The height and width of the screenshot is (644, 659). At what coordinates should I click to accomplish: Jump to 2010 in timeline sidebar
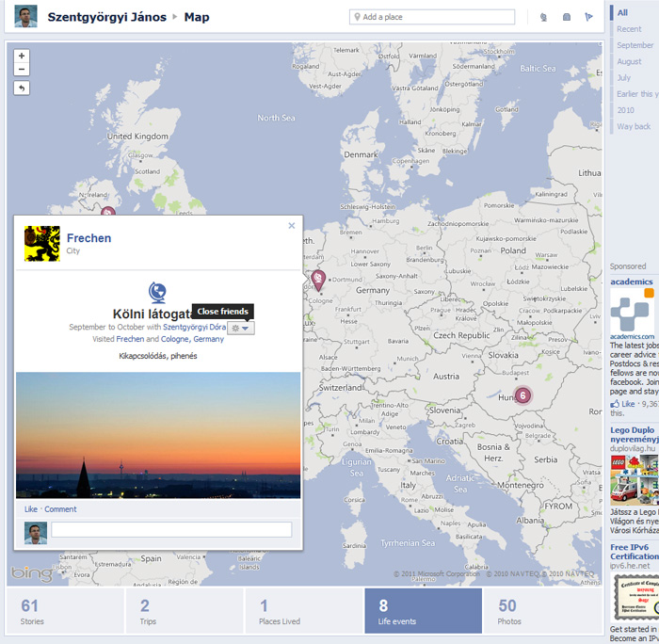(625, 110)
